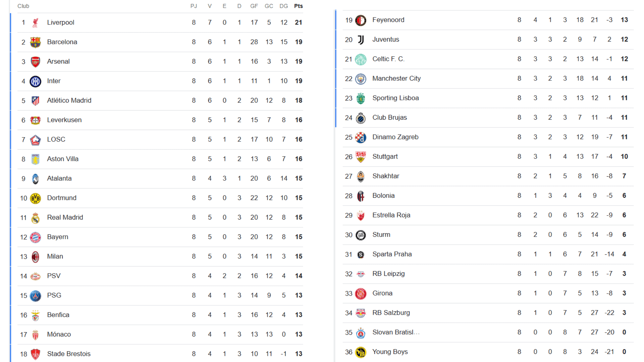The image size is (644, 362).
Task: Open the Atlético Madrid team link
Action: 69,100
